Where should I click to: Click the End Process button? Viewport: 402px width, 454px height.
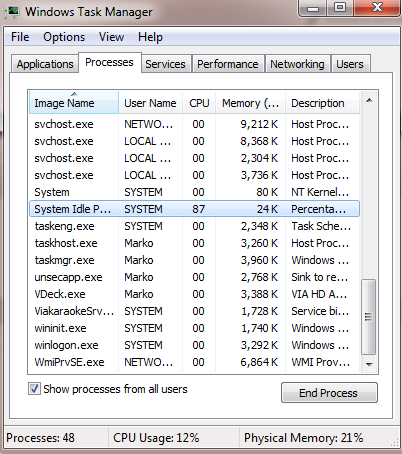(x=329, y=393)
